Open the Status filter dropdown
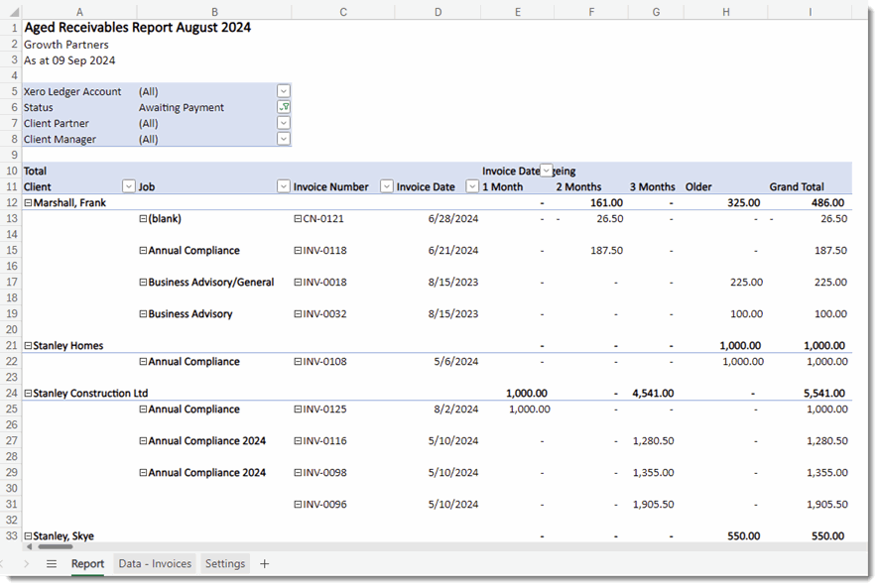This screenshot has height=588, width=880. coord(284,107)
